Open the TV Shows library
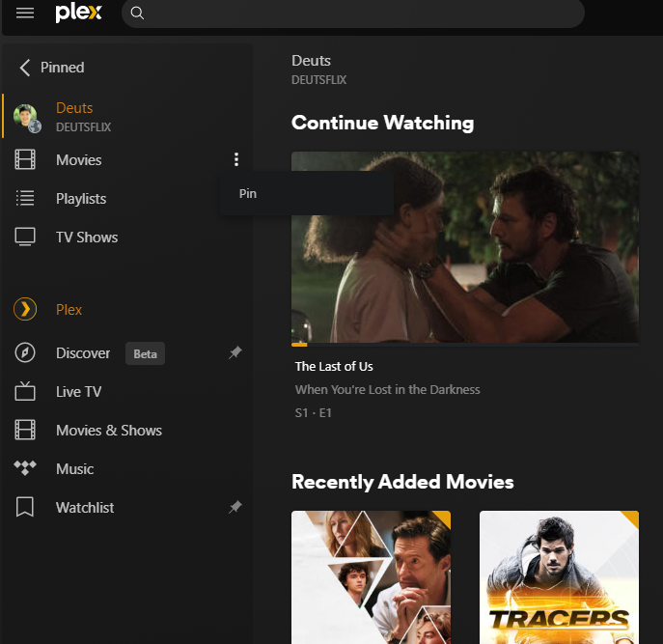Image resolution: width=663 pixels, height=644 pixels. click(87, 237)
